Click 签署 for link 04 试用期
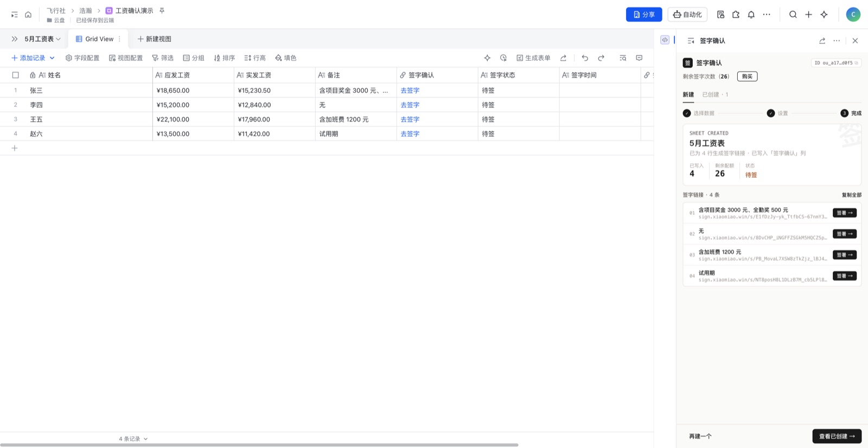Image resolution: width=868 pixels, height=448 pixels. (x=845, y=276)
